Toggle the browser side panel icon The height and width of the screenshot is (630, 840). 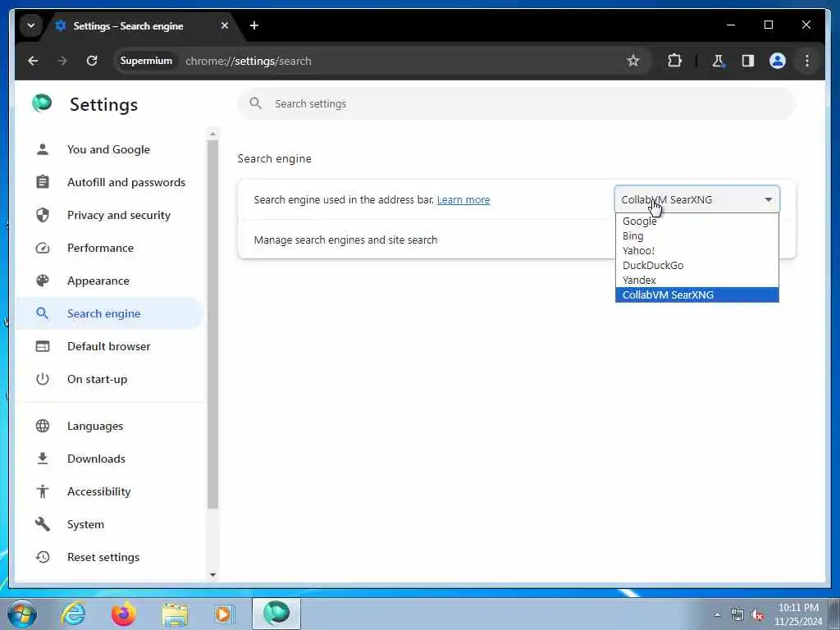748,61
